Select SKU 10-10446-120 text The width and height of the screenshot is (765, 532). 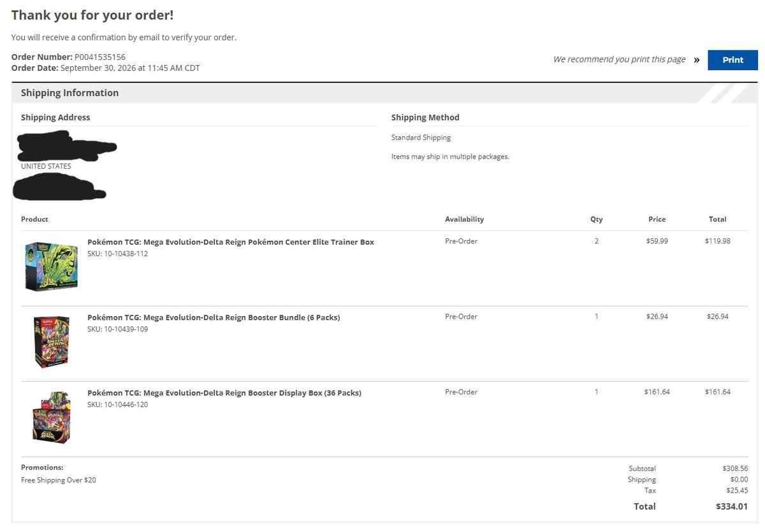pos(118,405)
